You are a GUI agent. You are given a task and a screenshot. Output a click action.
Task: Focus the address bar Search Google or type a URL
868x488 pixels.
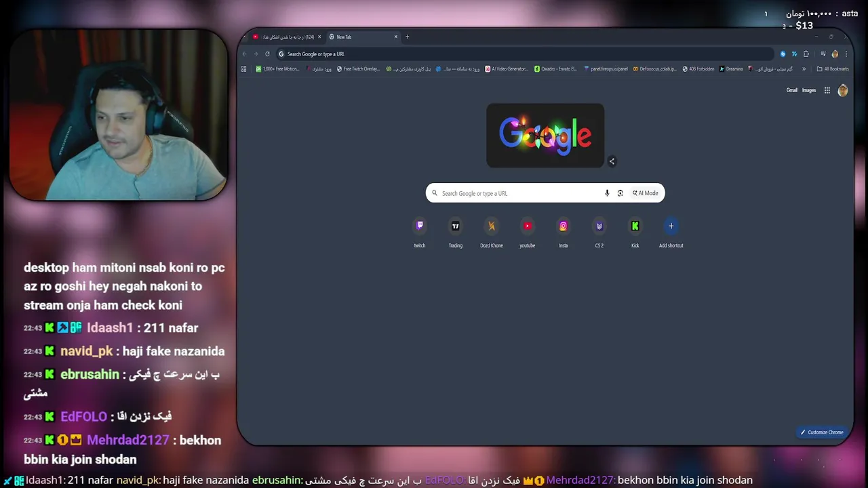click(x=526, y=54)
